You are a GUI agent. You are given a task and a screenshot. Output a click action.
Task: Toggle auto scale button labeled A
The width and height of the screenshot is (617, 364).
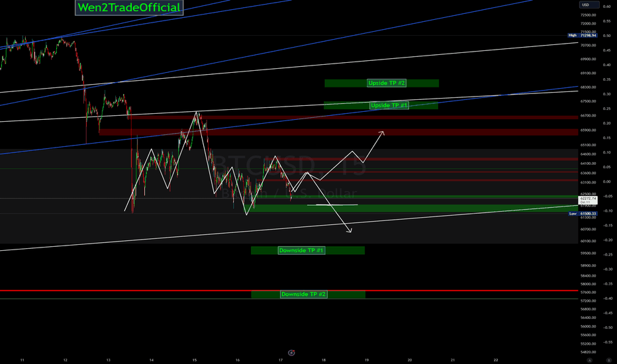coord(589,360)
